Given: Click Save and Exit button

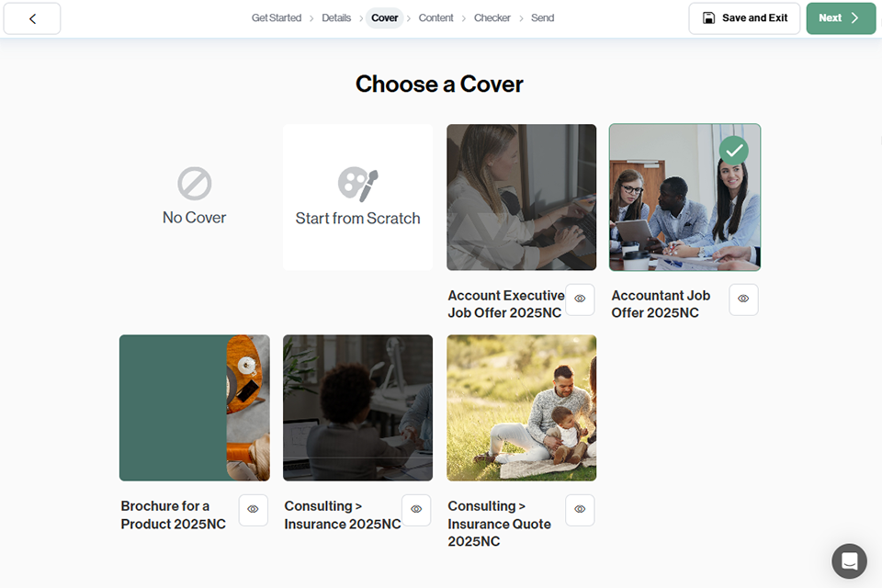Looking at the screenshot, I should 744,18.
